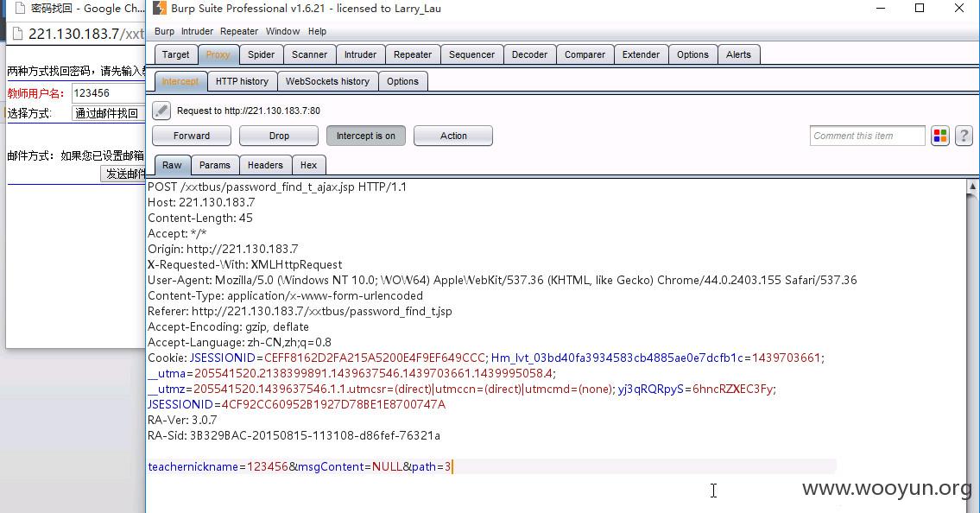Click the RA-Sid header line

pos(294,435)
